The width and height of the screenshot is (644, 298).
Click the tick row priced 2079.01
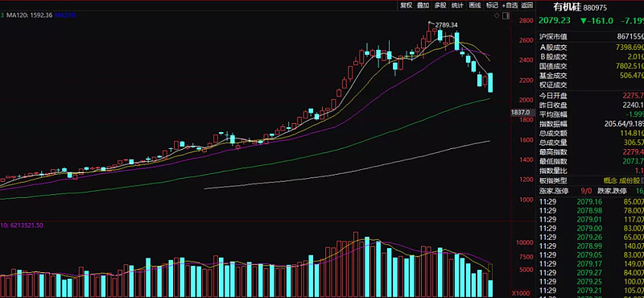point(591,220)
